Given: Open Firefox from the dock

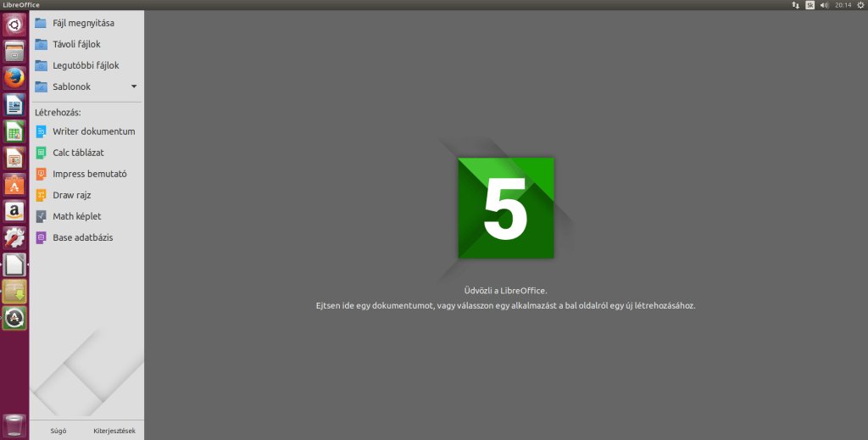Looking at the screenshot, I should pyautogui.click(x=14, y=78).
